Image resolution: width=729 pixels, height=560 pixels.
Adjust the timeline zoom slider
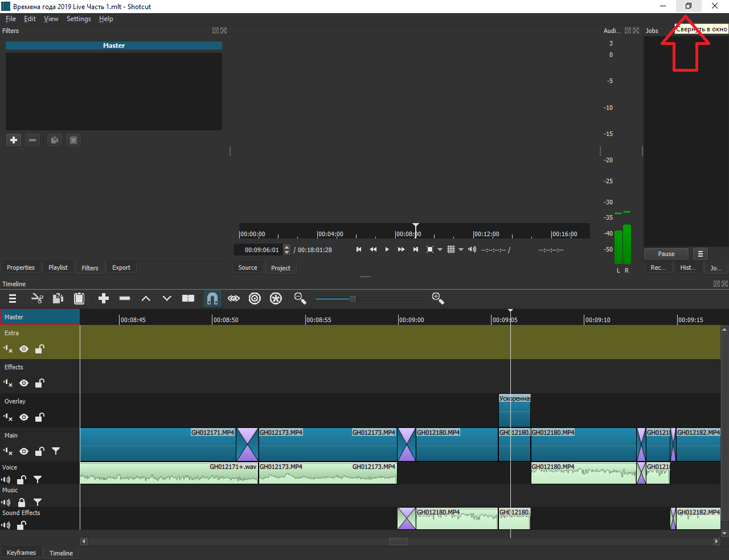coord(352,298)
